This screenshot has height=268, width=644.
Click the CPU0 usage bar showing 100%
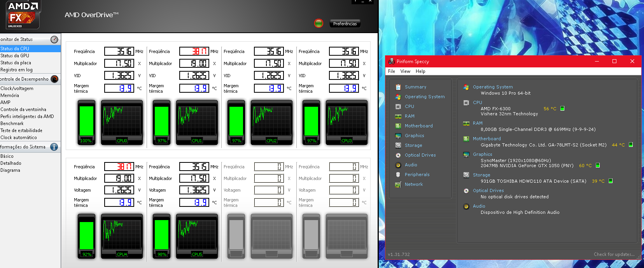pos(86,122)
